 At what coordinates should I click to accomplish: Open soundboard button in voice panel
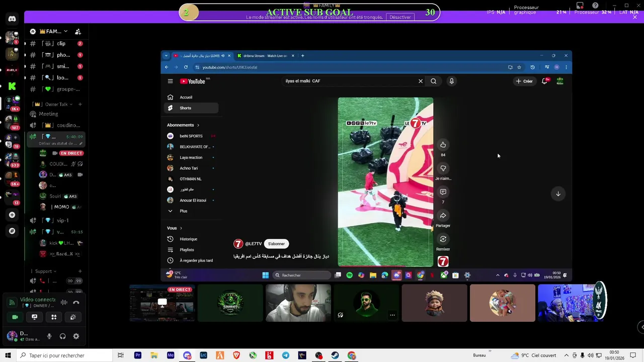(73, 317)
